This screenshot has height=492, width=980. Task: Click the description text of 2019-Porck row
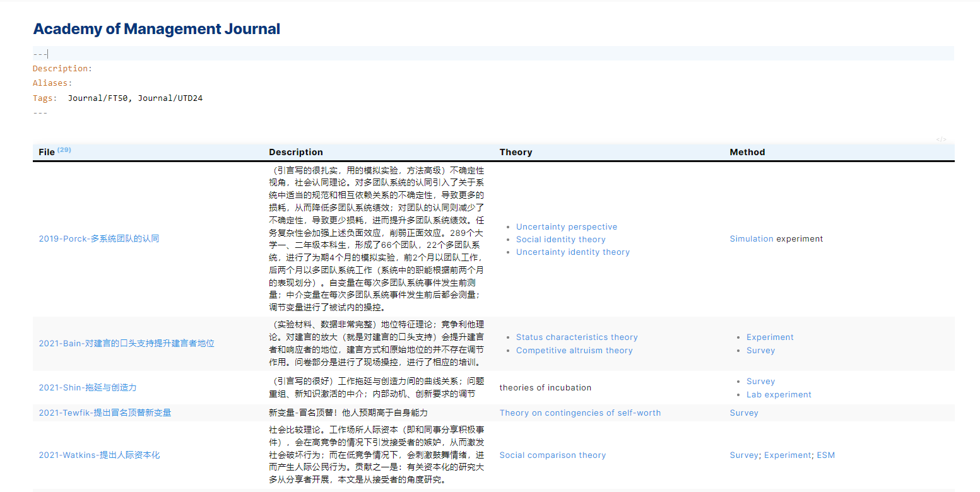coord(377,239)
